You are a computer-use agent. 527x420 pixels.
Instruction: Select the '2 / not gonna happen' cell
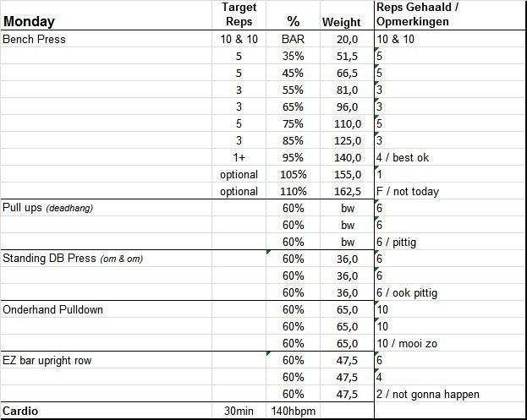(x=427, y=394)
